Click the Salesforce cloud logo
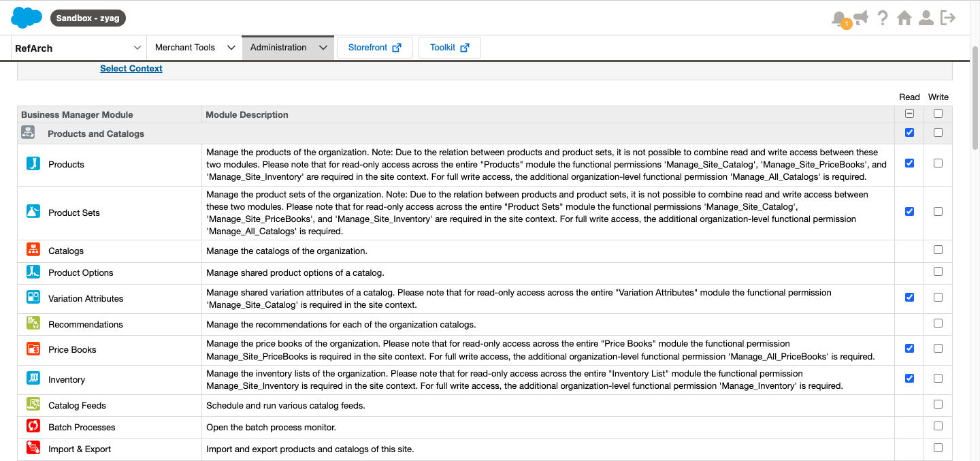The width and height of the screenshot is (980, 461). 27,18
